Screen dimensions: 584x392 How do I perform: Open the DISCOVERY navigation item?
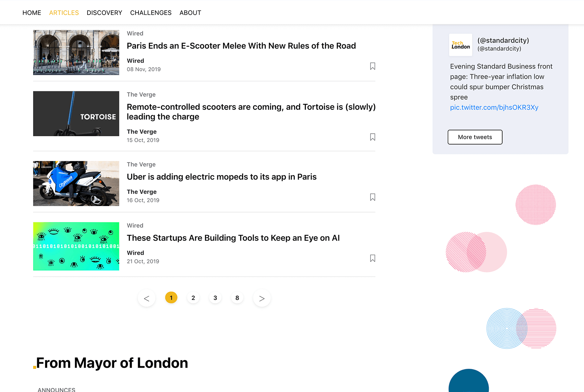tap(104, 13)
